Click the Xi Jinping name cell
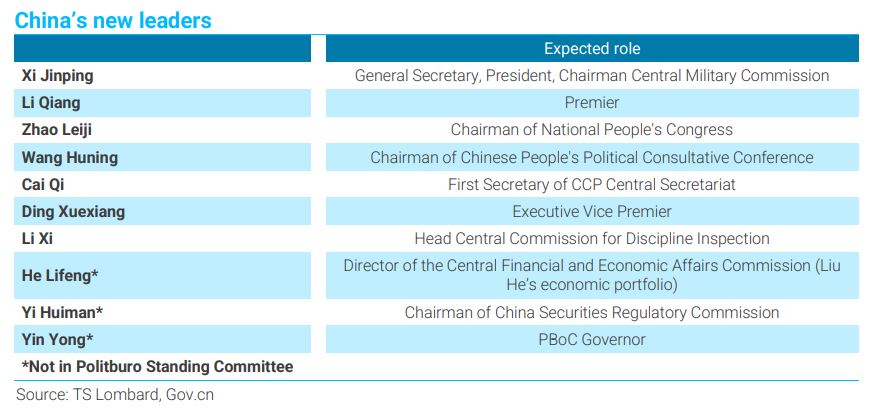Image resolution: width=871 pixels, height=413 pixels. (x=162, y=76)
